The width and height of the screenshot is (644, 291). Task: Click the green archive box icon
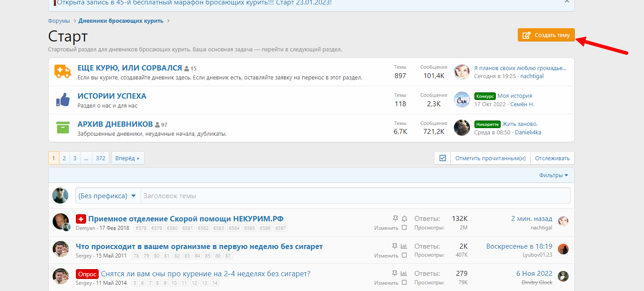click(63, 128)
